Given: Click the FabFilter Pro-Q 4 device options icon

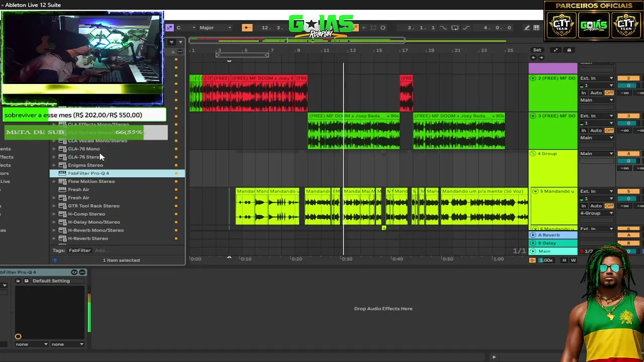Looking at the screenshot, I should [x=82, y=272].
